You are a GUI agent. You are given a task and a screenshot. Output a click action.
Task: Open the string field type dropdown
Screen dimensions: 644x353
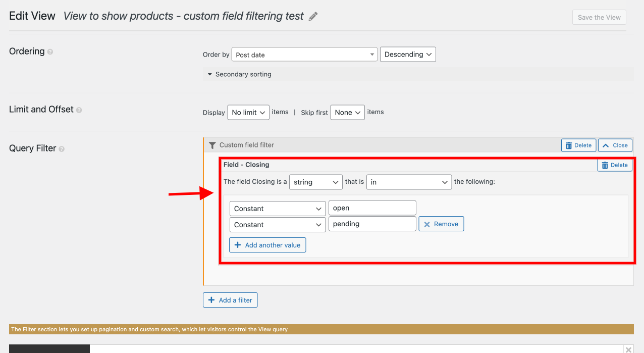tap(315, 182)
